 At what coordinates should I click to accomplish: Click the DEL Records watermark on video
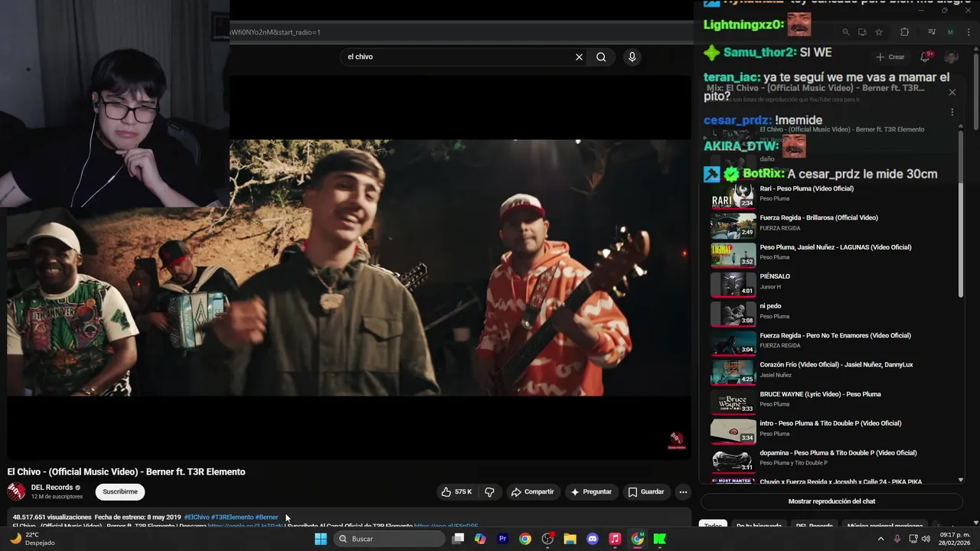676,440
